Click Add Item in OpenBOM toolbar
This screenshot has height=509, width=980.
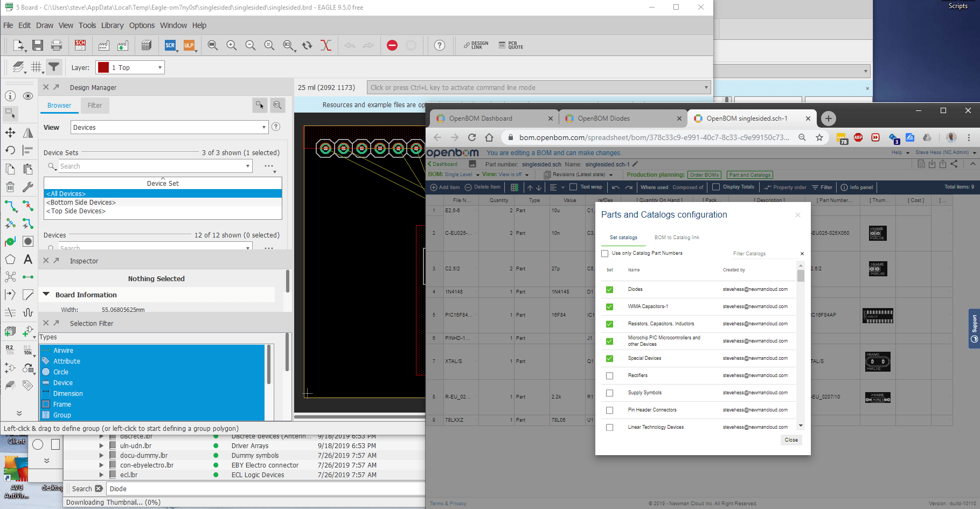coord(445,187)
